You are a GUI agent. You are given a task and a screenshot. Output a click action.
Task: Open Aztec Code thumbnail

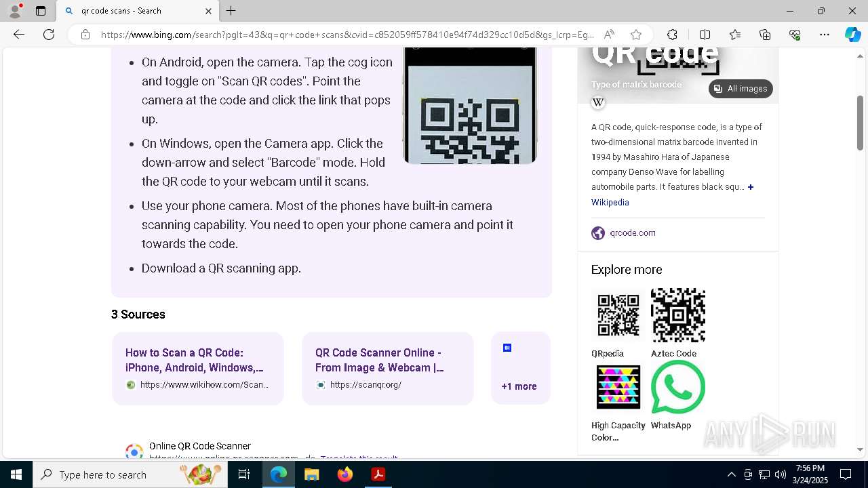tap(678, 316)
